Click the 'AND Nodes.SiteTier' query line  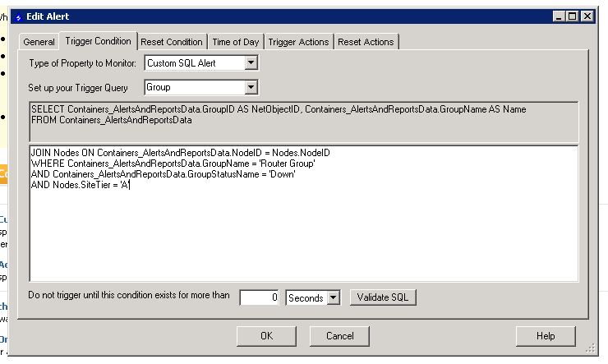81,186
